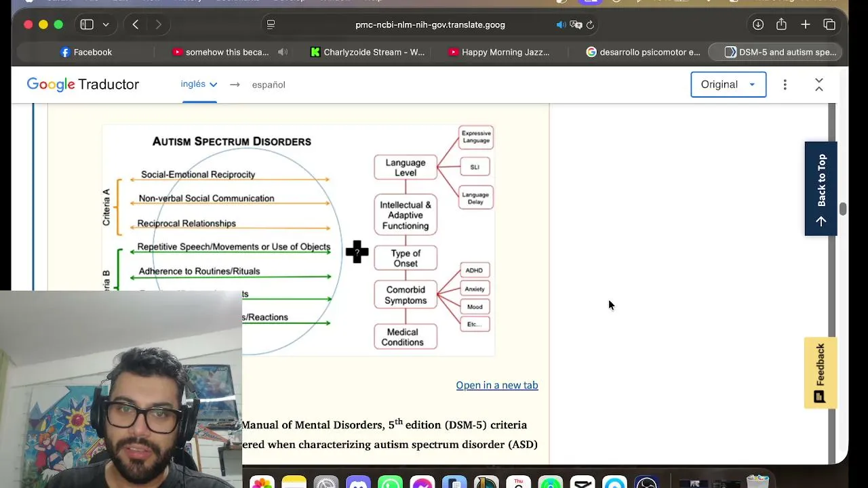Click 'Adherence to Routines/Rituals' in the figure
This screenshot has height=488, width=868.
pyautogui.click(x=199, y=271)
